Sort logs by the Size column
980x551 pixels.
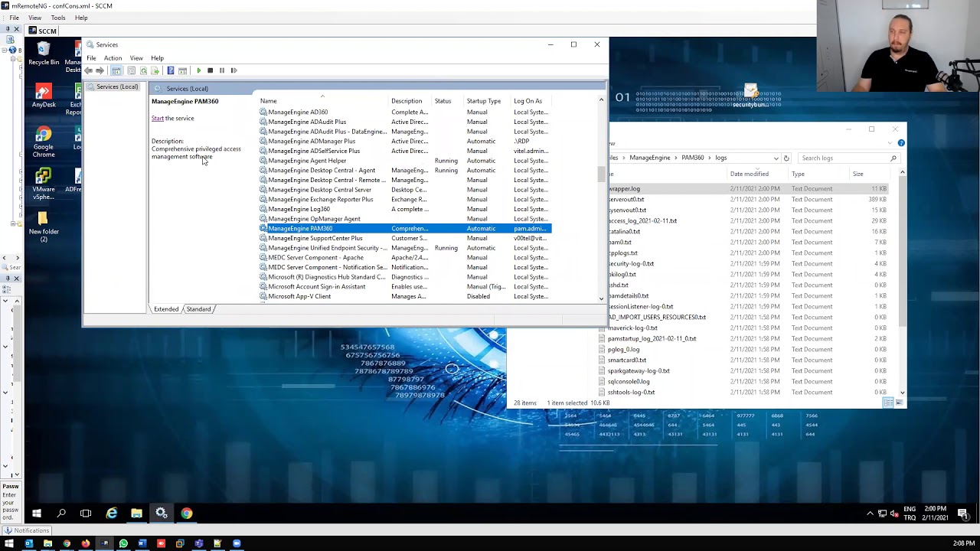(x=868, y=174)
